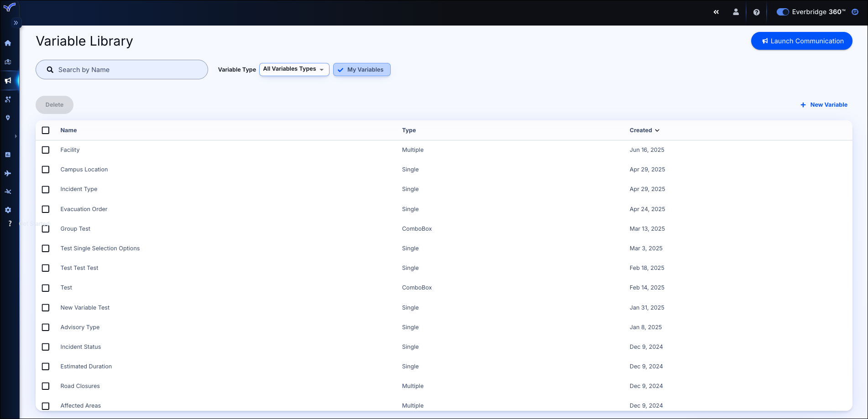This screenshot has height=419, width=868.
Task: Click the New Variable link
Action: coord(824,105)
